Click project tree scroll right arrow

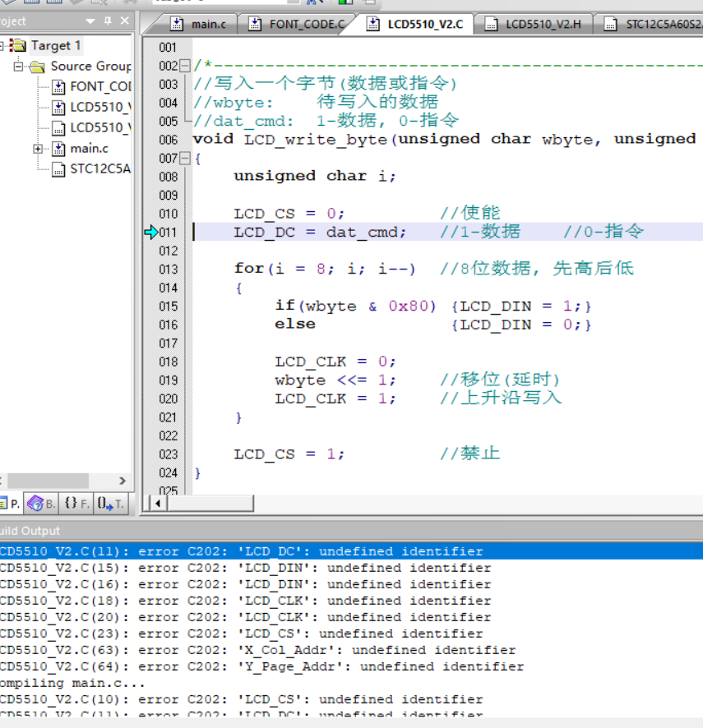click(x=123, y=481)
